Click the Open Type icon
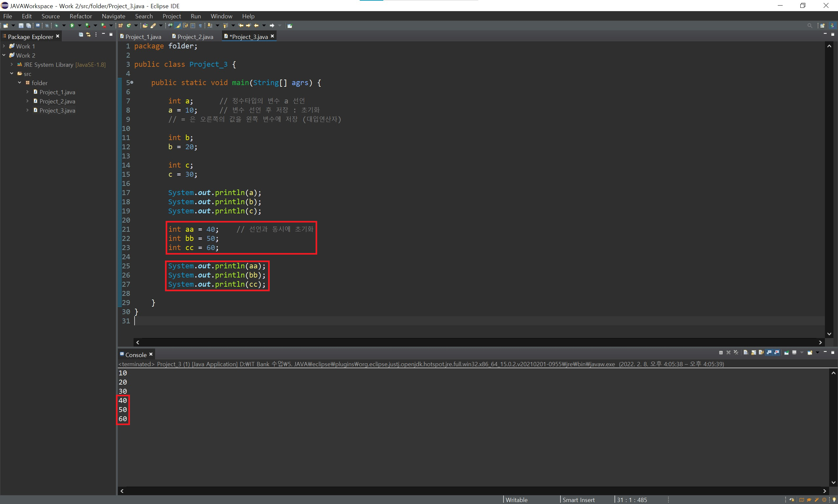 tap(145, 26)
